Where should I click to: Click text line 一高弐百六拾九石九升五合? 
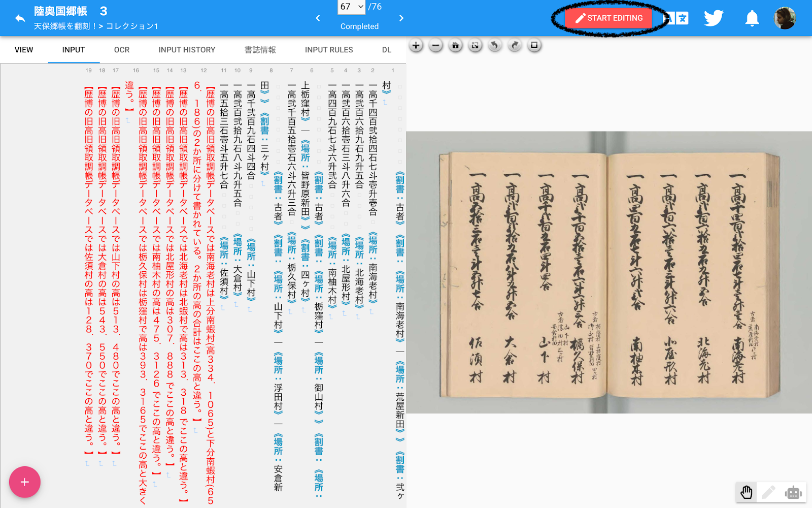tap(359, 136)
